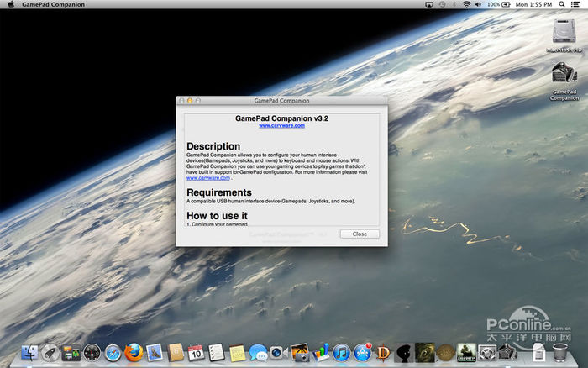Open Firefox from the dock
The height and width of the screenshot is (368, 588).
(133, 353)
